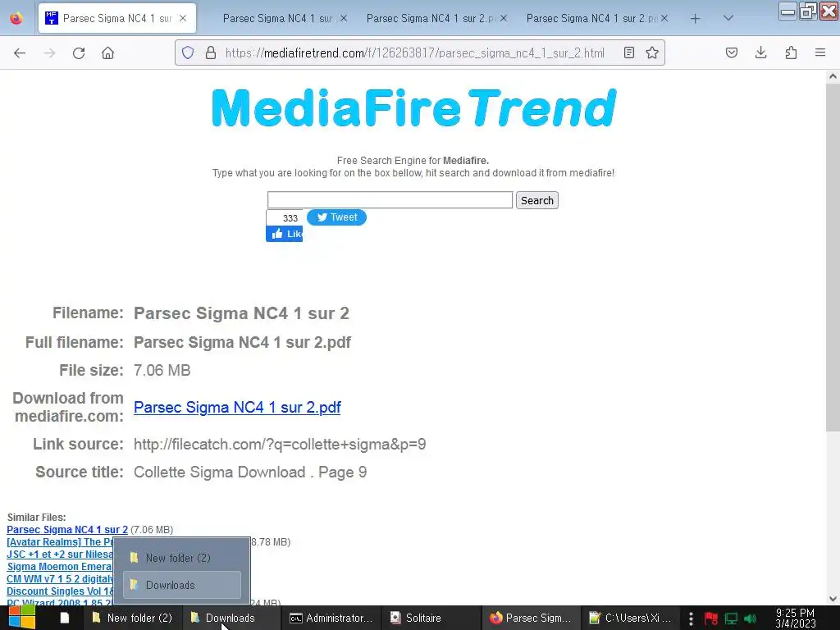Open the Parsec Sigma NC4 1 sur 2.pdf download link
This screenshot has height=630, width=840.
tap(237, 407)
